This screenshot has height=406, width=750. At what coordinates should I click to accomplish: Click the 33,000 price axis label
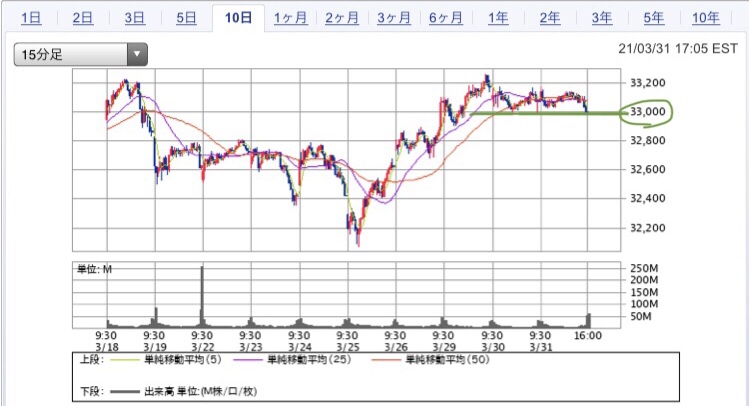(648, 111)
